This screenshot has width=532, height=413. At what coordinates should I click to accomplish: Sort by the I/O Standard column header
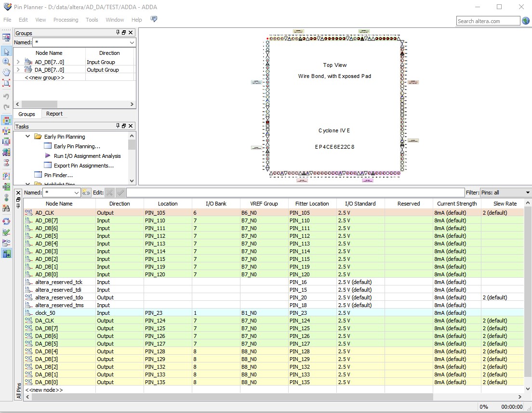(360, 204)
